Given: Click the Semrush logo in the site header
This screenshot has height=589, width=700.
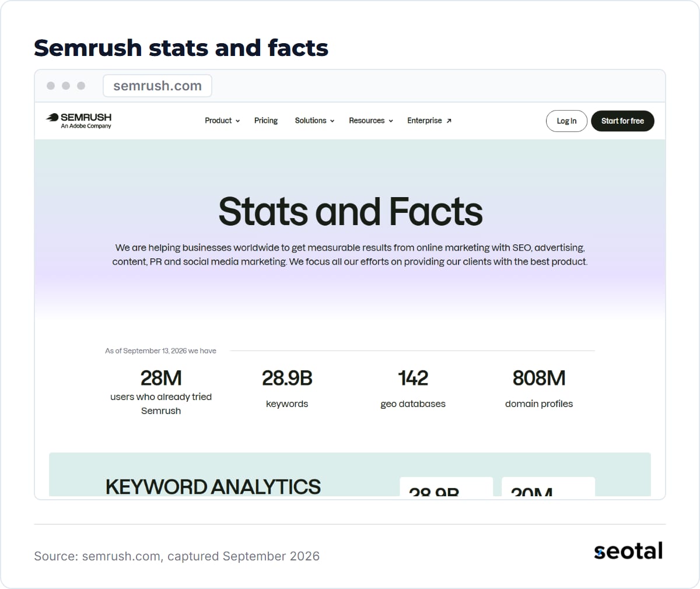Looking at the screenshot, I should 79,121.
